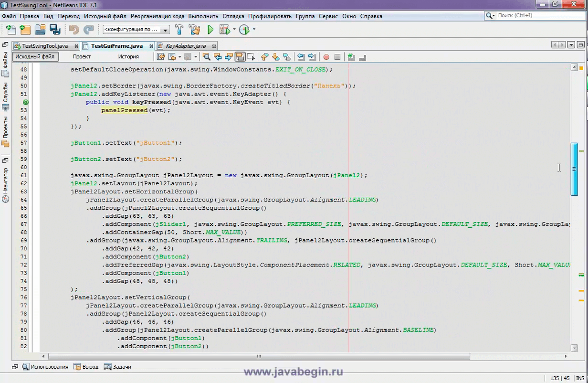Click the Shift Line Left icon

coord(301,57)
